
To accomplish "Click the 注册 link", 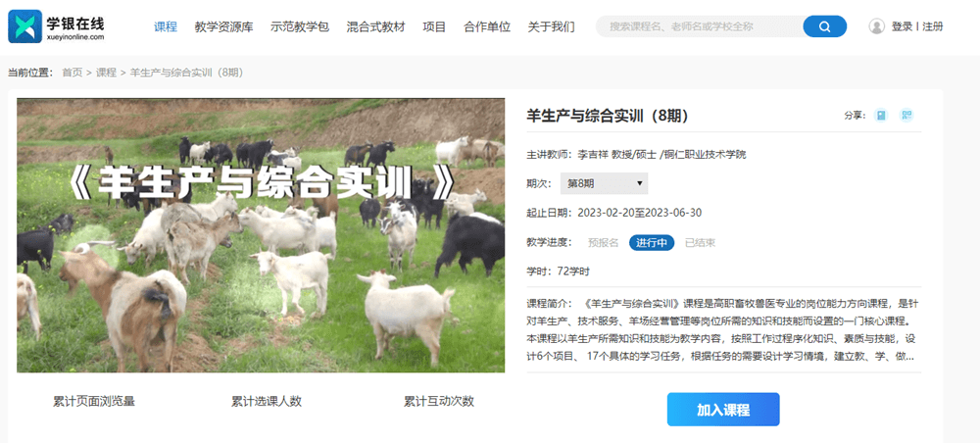I will 933,26.
